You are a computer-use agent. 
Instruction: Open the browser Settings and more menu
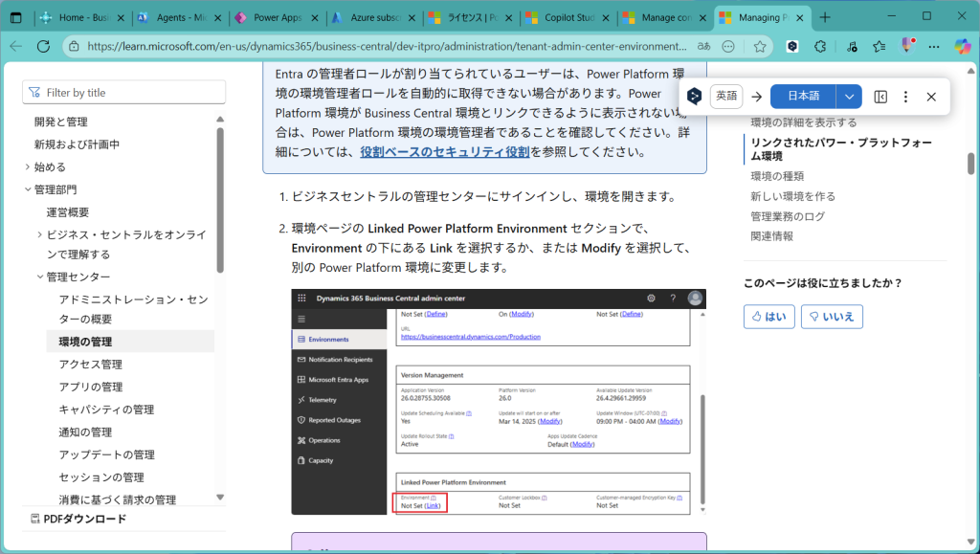click(934, 46)
